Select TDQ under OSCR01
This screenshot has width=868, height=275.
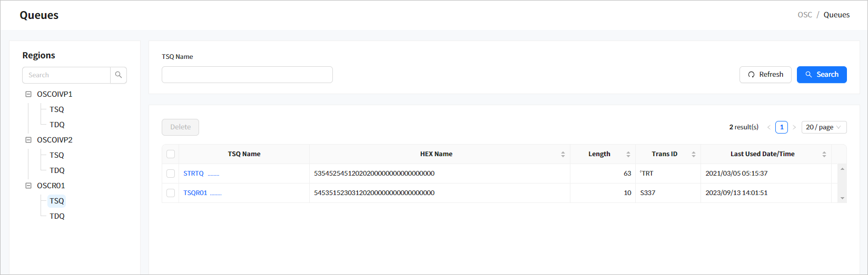pyautogui.click(x=57, y=216)
